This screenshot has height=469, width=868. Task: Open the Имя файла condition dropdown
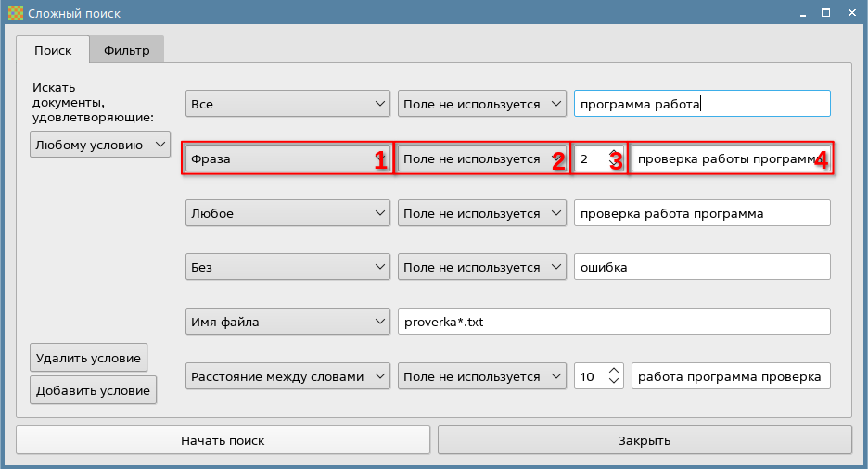pos(287,323)
